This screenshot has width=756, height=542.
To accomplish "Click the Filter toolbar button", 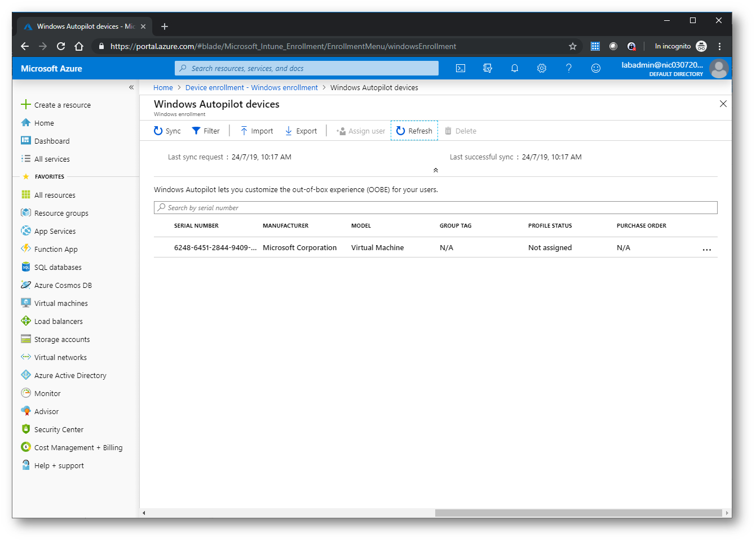I will click(206, 131).
